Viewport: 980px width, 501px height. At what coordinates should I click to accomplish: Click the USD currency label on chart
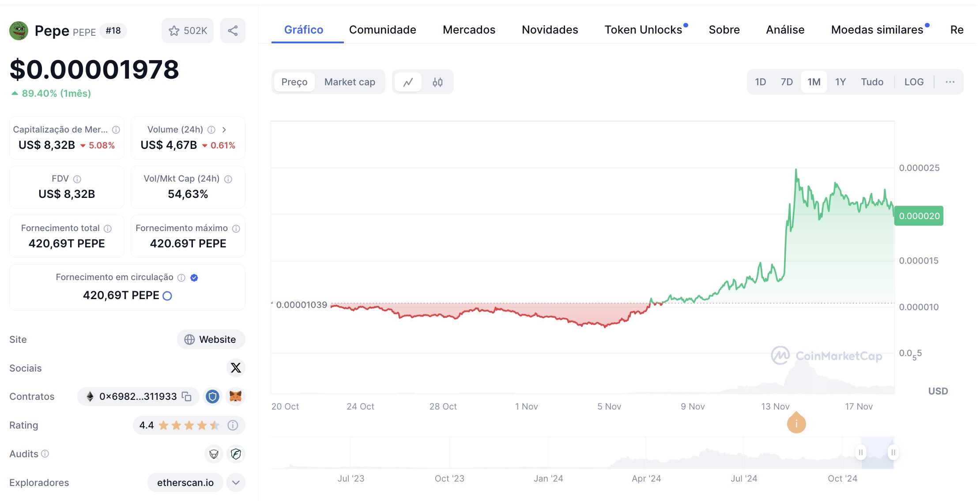point(938,391)
